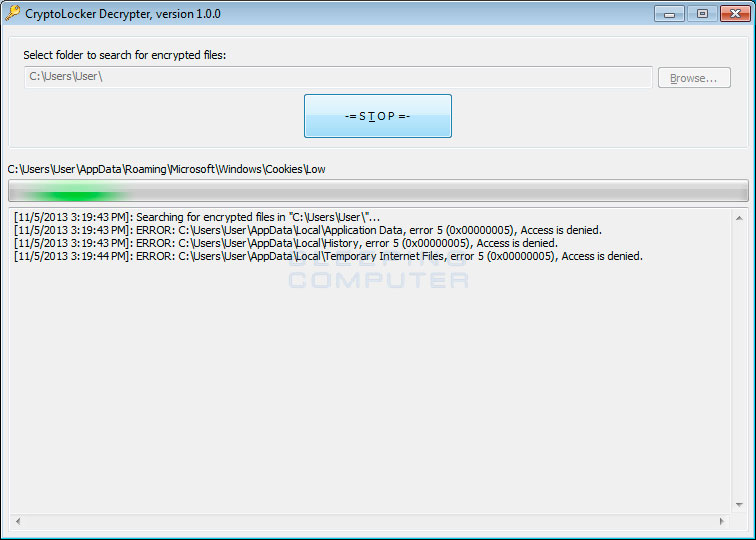756x540 pixels.
Task: Click 'Select folder to search for encrypted files' label
Action: (124, 55)
